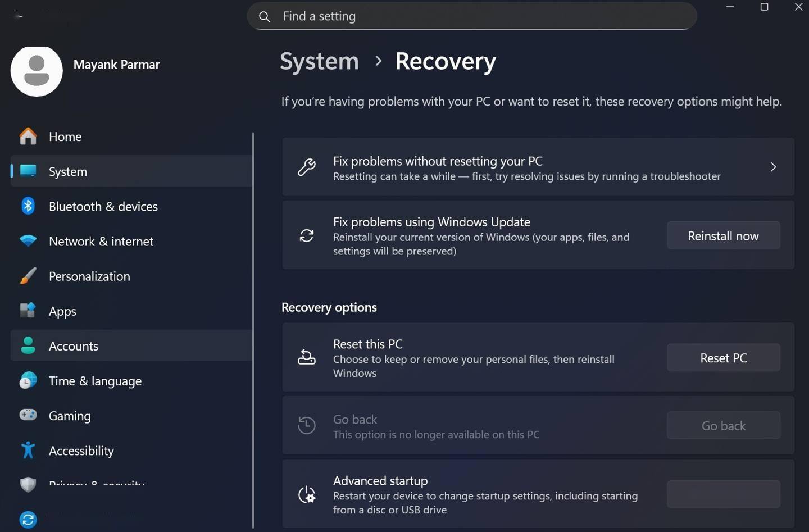This screenshot has width=809, height=532.
Task: Click the search magnifier icon
Action: pos(265,16)
